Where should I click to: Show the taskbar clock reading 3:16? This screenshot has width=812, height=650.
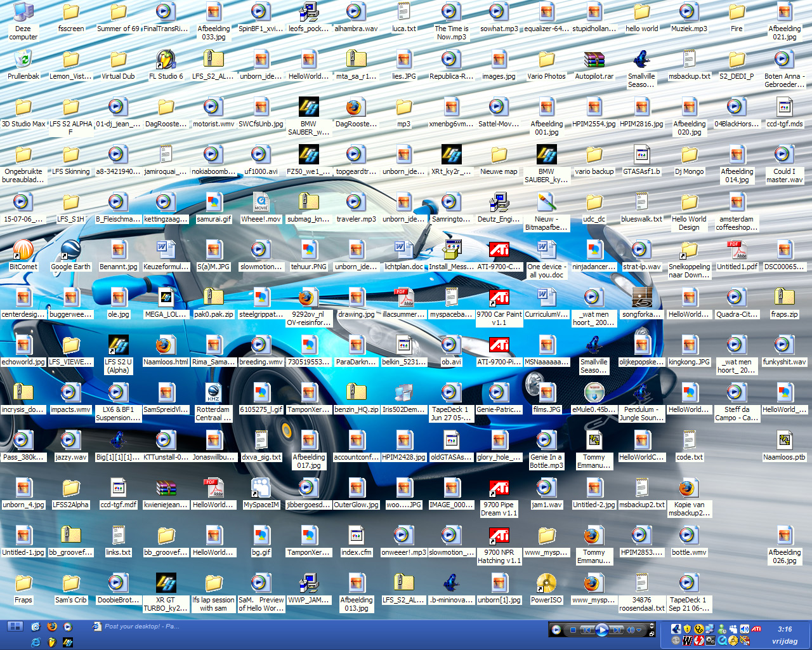tap(785, 629)
